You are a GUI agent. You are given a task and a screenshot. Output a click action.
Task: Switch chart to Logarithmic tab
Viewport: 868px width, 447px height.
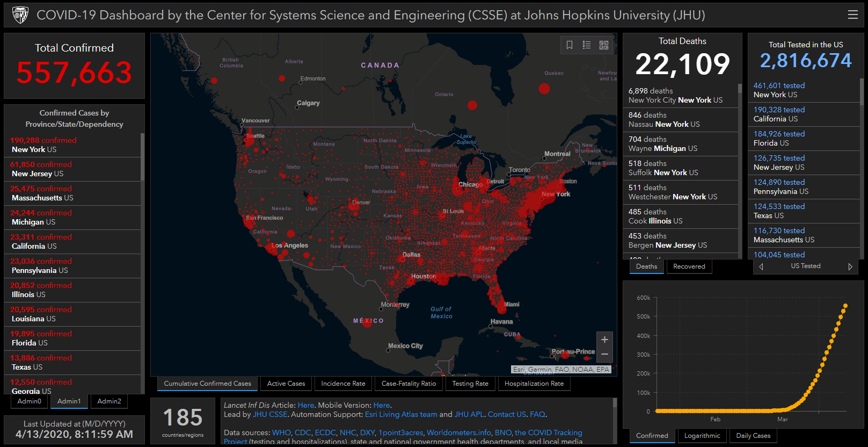coord(702,436)
